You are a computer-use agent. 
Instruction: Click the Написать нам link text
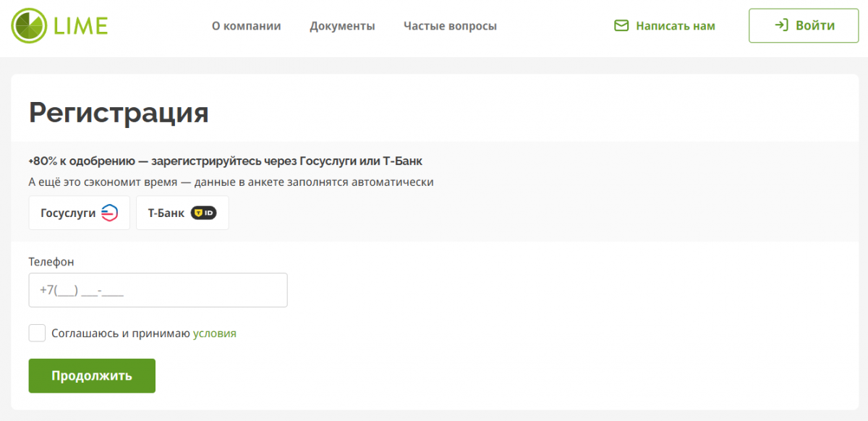(x=675, y=26)
